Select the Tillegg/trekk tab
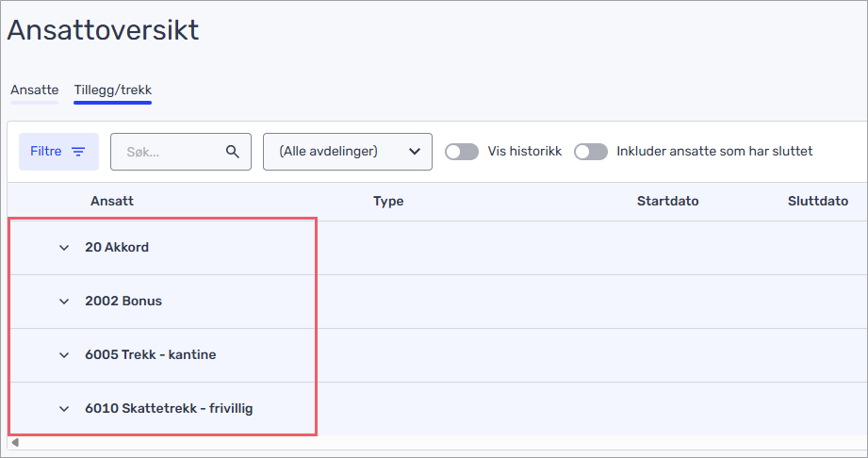Image resolution: width=868 pixels, height=458 pixels. (x=113, y=90)
